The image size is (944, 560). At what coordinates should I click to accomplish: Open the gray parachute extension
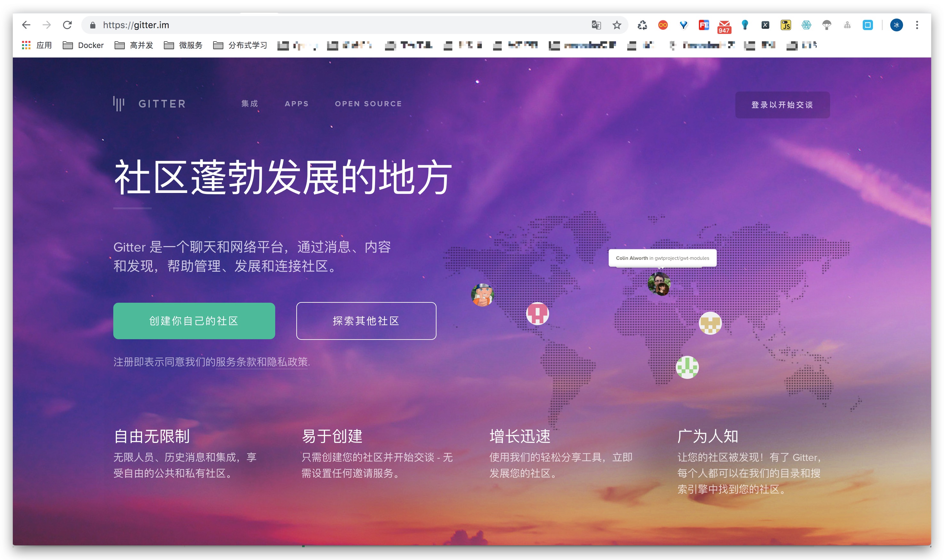point(827,25)
